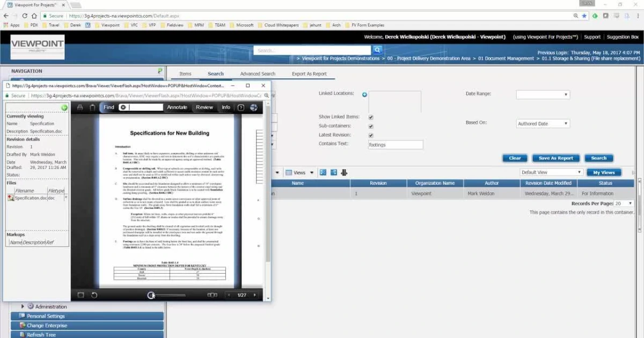Toggle Show Linked Items checkbox
The height and width of the screenshot is (338, 644).
pyautogui.click(x=371, y=117)
